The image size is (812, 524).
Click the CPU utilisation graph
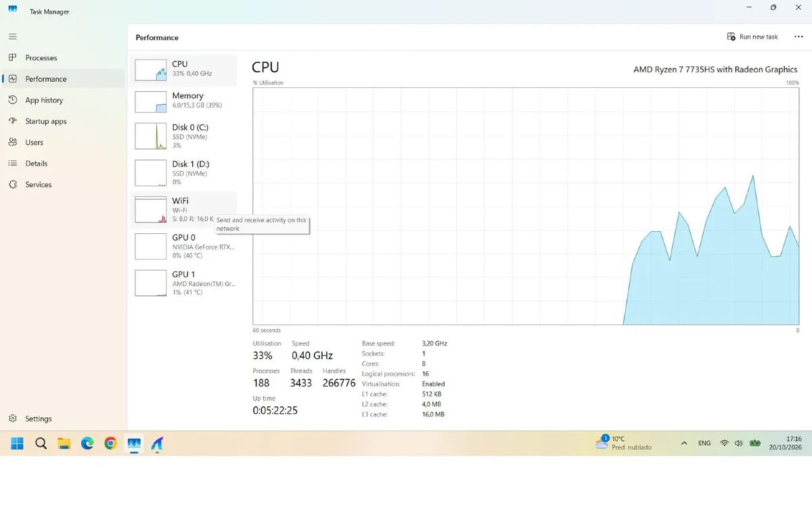[x=526, y=206]
